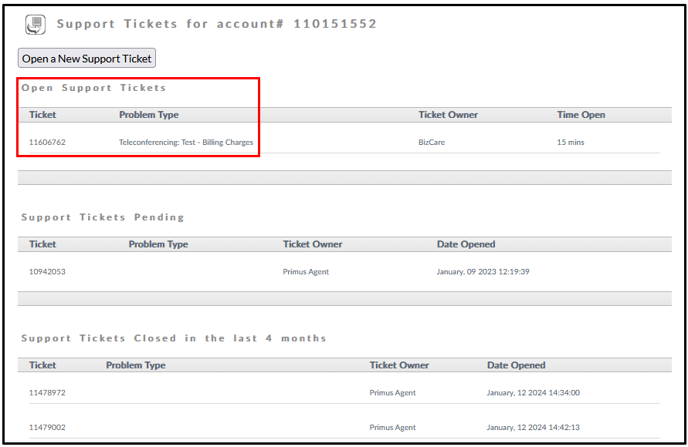The width and height of the screenshot is (688, 447).
Task: Open ticket 11606762
Action: [x=47, y=142]
